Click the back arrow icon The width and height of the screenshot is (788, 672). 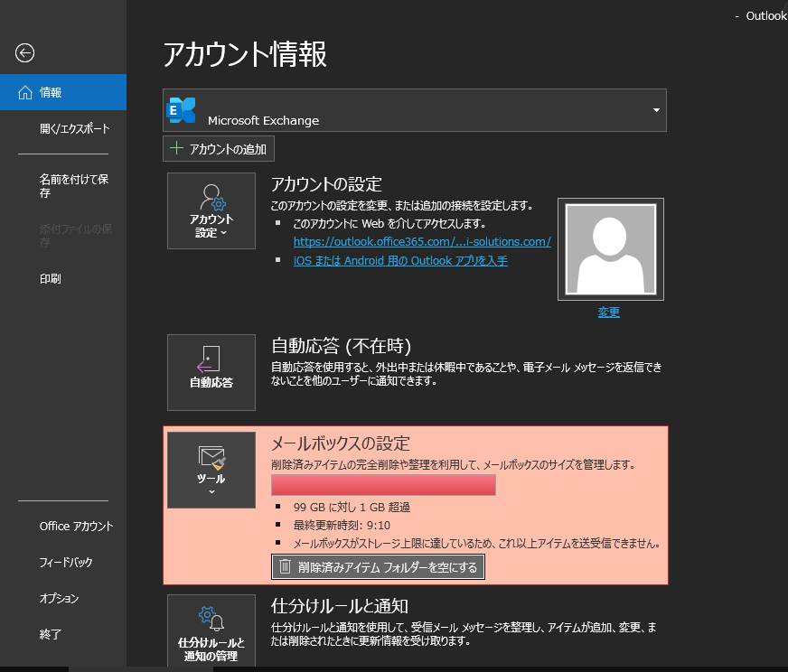coord(25,53)
